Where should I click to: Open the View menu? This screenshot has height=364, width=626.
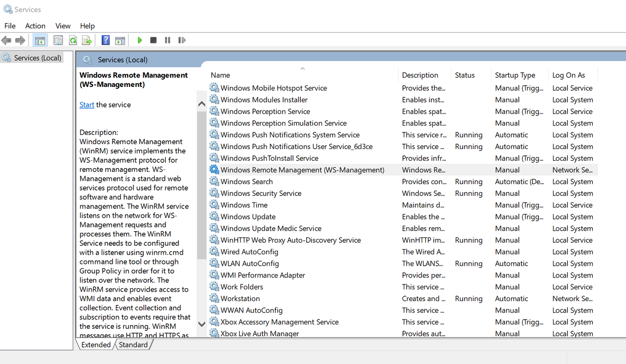(63, 26)
